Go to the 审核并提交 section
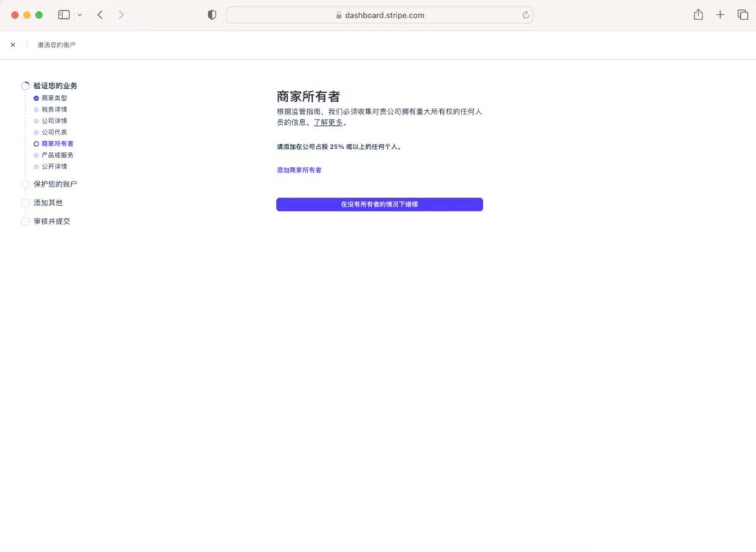This screenshot has height=552, width=756. coord(52,221)
